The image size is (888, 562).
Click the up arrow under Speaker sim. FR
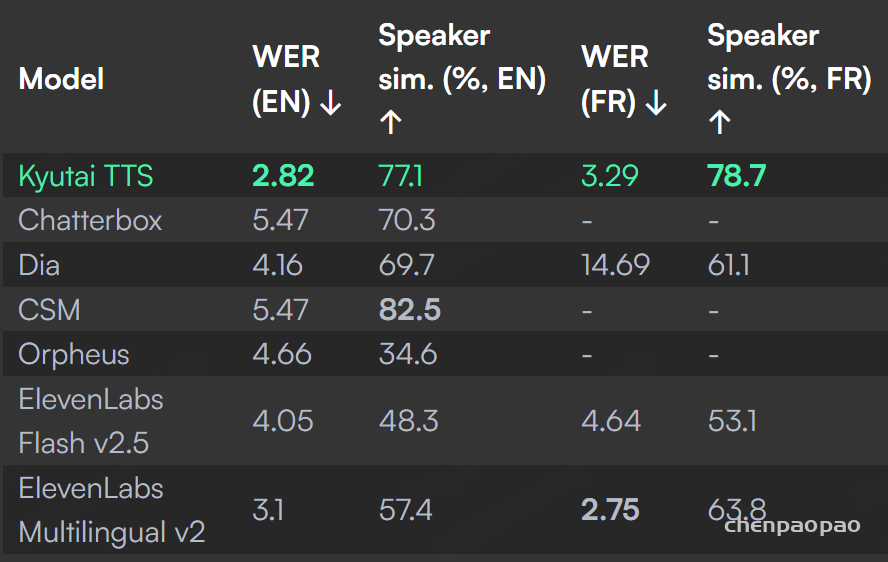pos(720,122)
